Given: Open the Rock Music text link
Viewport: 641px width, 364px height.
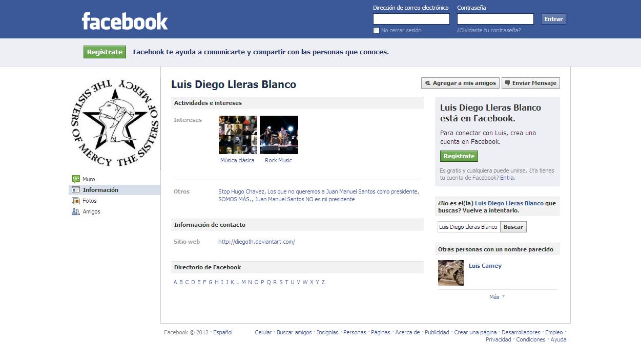Looking at the screenshot, I should (x=278, y=160).
